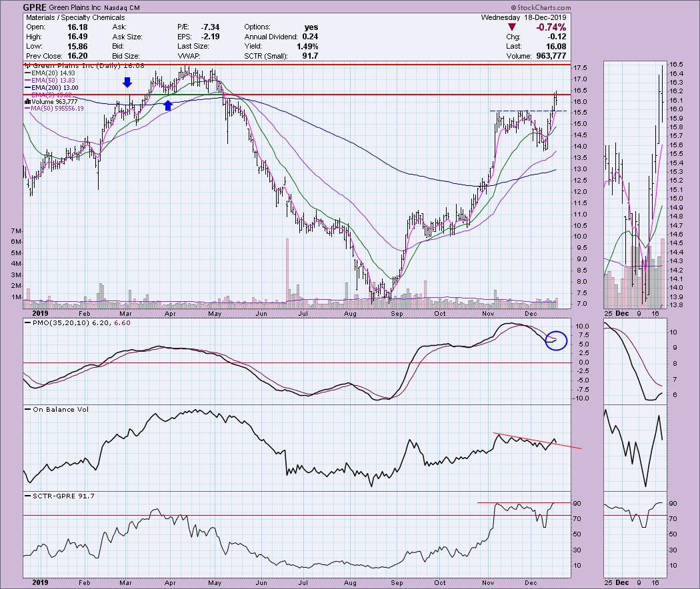This screenshot has height=589, width=700.
Task: Click the Chg value -0.12
Action: click(557, 37)
